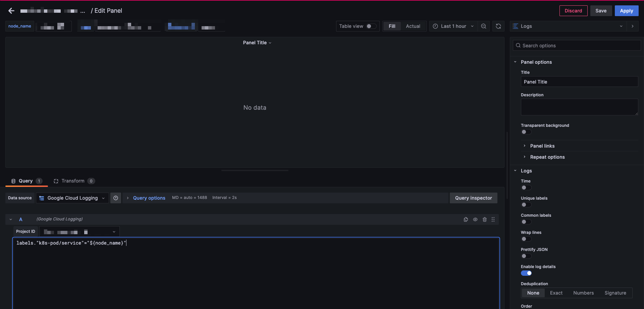This screenshot has height=309, width=644.
Task: Select Signature deduplication
Action: pyautogui.click(x=615, y=293)
